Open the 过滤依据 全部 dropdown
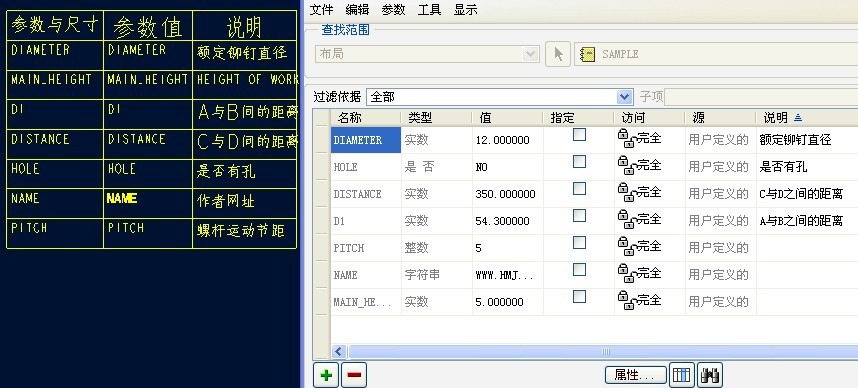Image resolution: width=858 pixels, height=388 pixels. [x=625, y=97]
